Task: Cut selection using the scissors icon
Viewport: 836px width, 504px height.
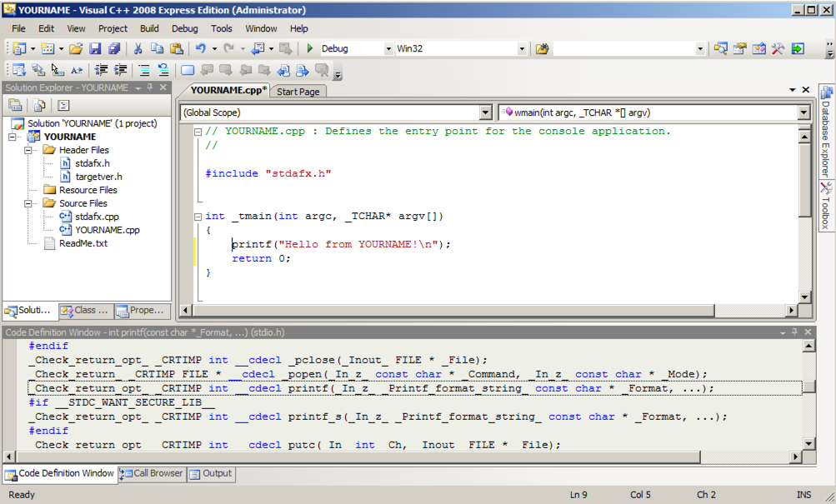Action: click(x=138, y=49)
